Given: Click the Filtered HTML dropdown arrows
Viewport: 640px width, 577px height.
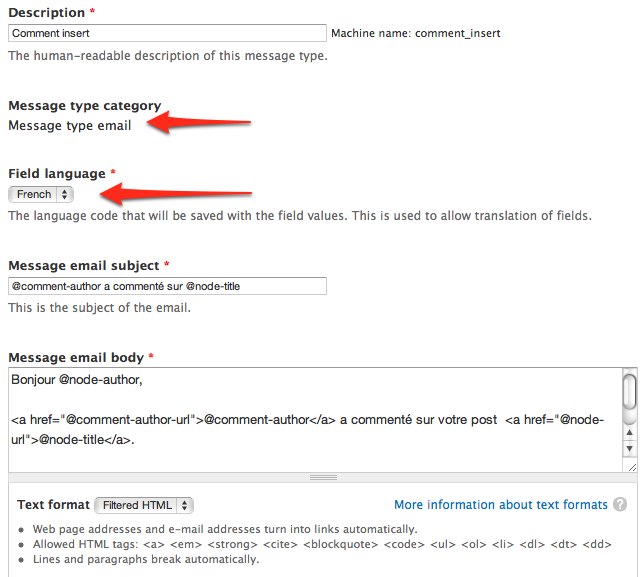Looking at the screenshot, I should point(184,505).
